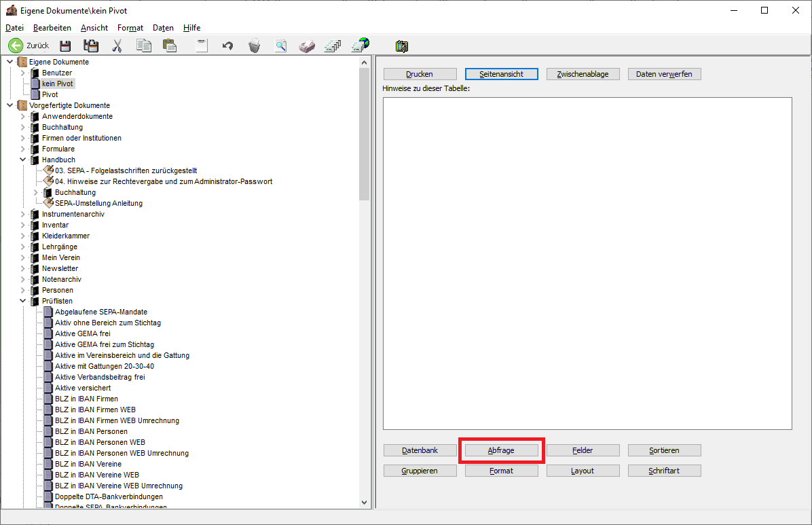Save using the single floppy disk icon
This screenshot has width=812, height=525.
point(65,46)
